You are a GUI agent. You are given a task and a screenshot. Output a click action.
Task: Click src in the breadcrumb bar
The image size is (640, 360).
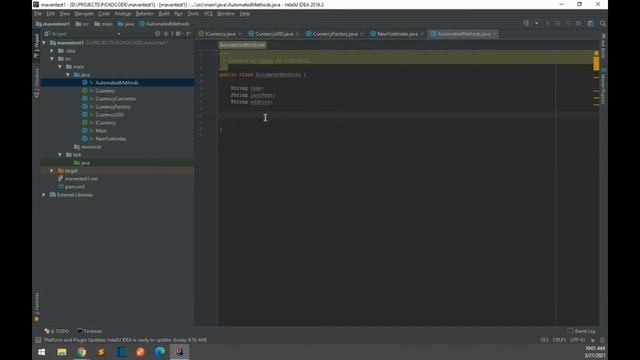82,24
